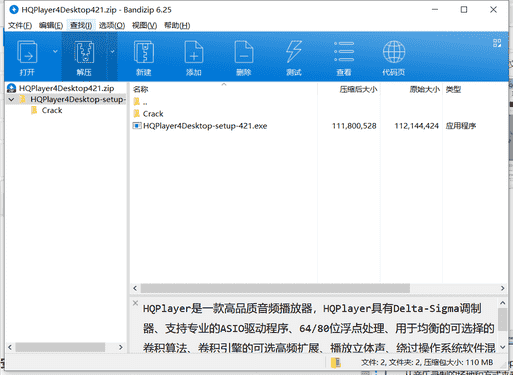Screen dimensions: 513x375
Task: Open the Code page (代码页) globe icon
Action: coord(394,52)
